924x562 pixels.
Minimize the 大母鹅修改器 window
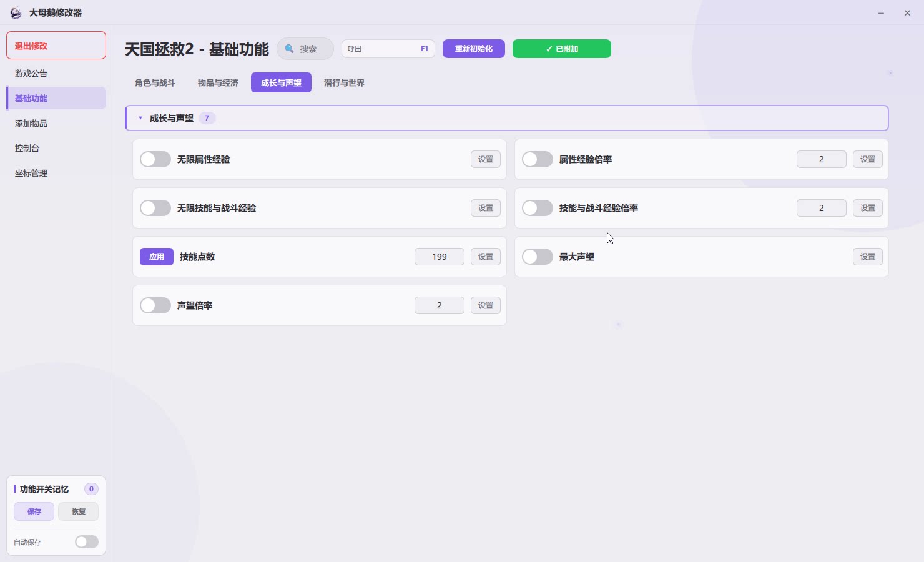[881, 13]
